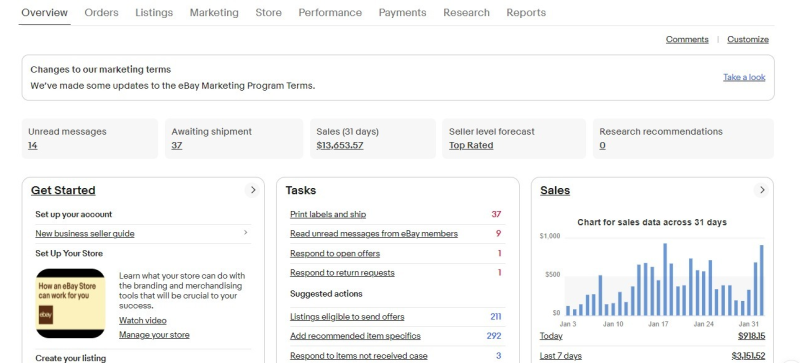Click the Print labels count 37
The width and height of the screenshot is (800, 363).
(x=496, y=214)
